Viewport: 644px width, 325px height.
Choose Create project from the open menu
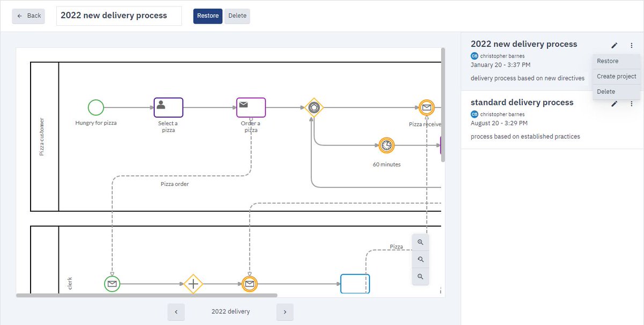[x=616, y=76]
